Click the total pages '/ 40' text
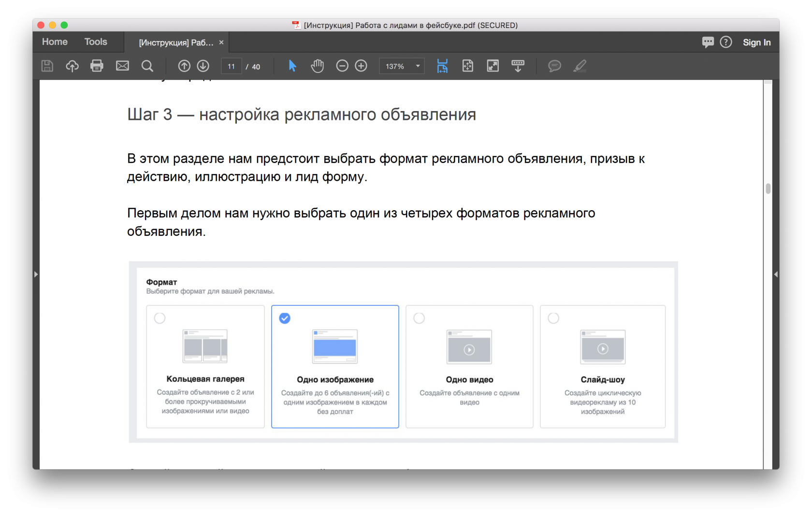Viewport: 812px width, 516px height. point(253,67)
